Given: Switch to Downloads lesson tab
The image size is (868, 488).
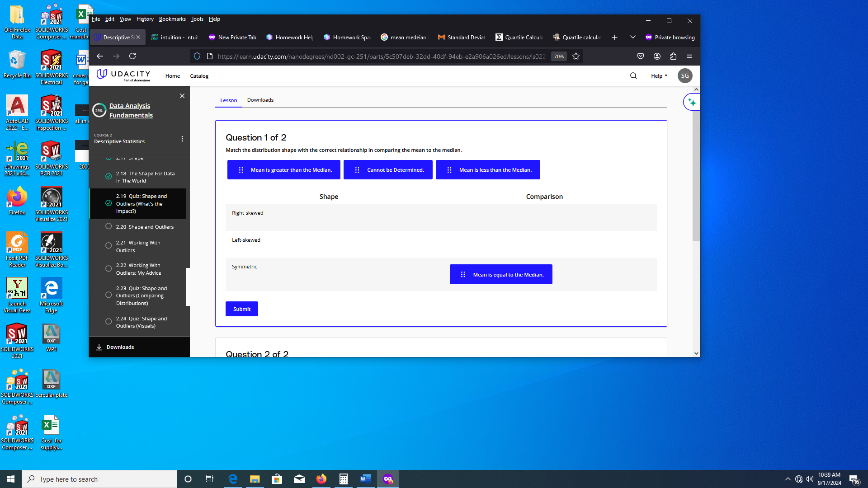Looking at the screenshot, I should tap(260, 100).
